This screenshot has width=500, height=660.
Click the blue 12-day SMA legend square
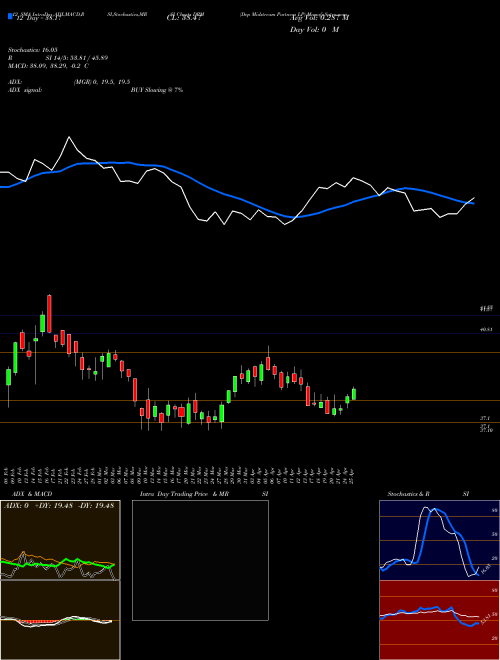tap(10, 17)
